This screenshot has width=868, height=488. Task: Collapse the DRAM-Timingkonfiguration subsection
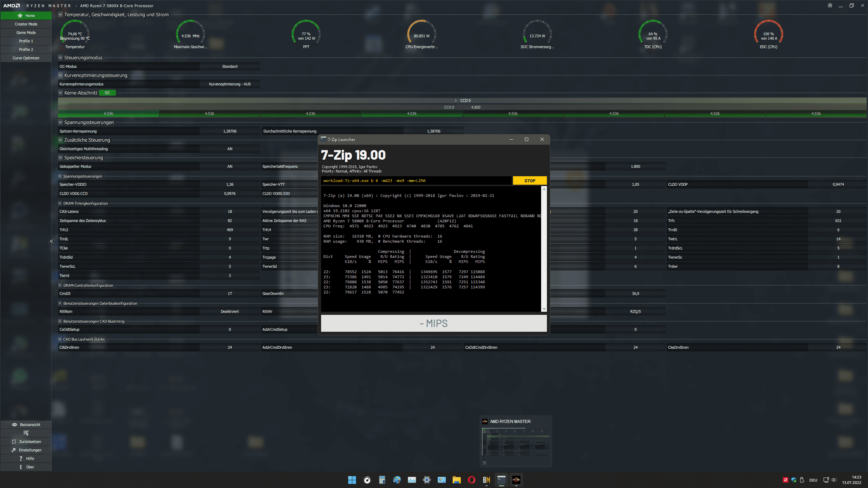(x=60, y=203)
